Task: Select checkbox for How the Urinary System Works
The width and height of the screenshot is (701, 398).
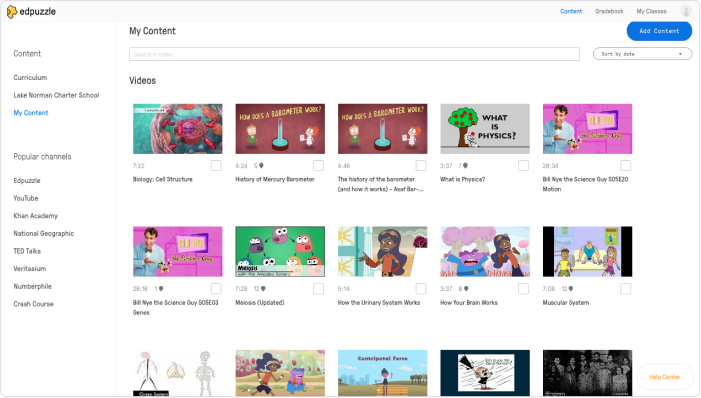Action: (421, 288)
